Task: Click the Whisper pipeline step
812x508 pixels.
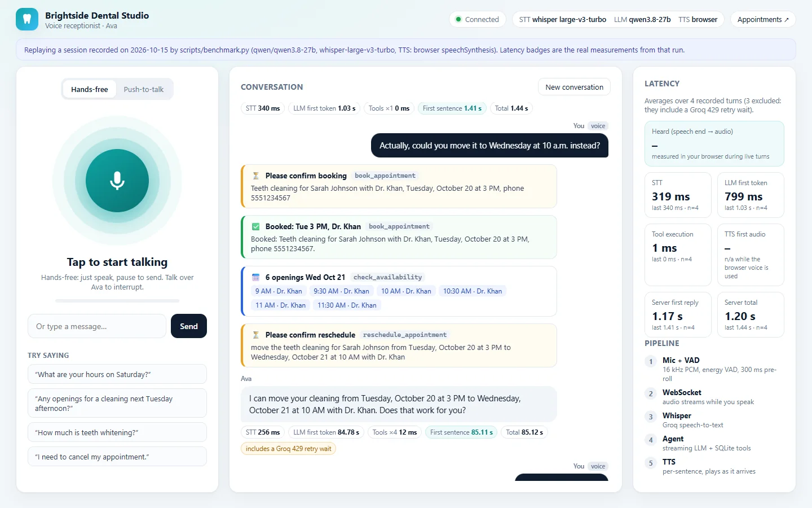Action: click(x=714, y=420)
